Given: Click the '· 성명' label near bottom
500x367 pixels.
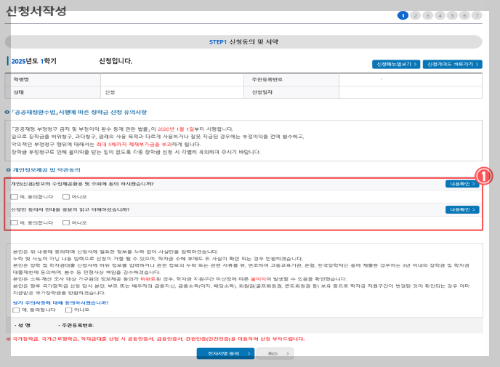Looking at the screenshot, I should 23,325.
